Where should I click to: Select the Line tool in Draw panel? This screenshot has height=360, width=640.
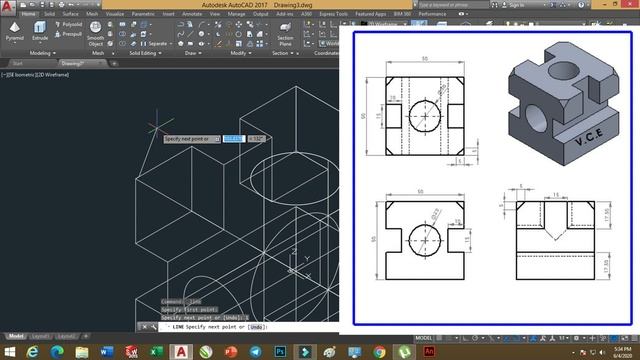[191, 34]
